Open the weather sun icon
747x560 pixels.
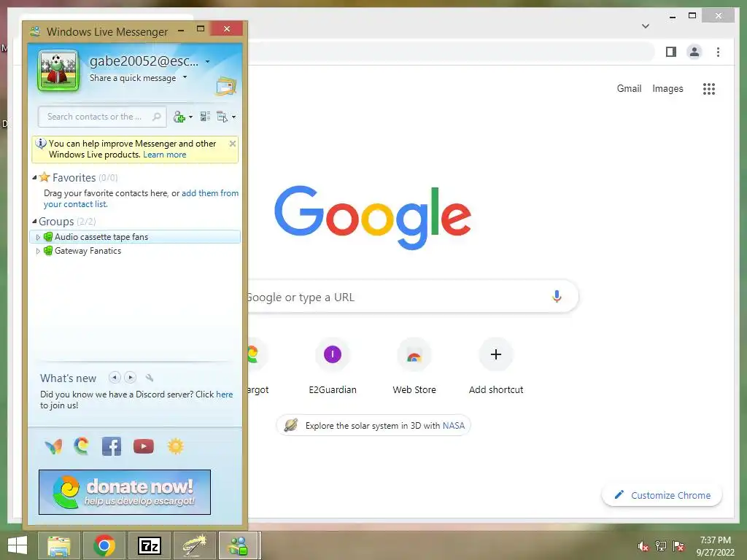pyautogui.click(x=175, y=446)
